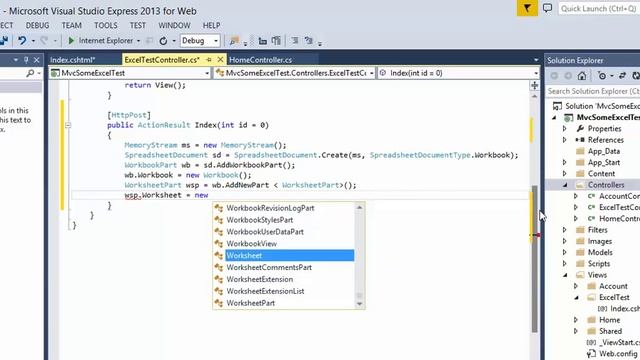This screenshot has width=640, height=360.
Task: Expand the References node
Action: (565, 140)
